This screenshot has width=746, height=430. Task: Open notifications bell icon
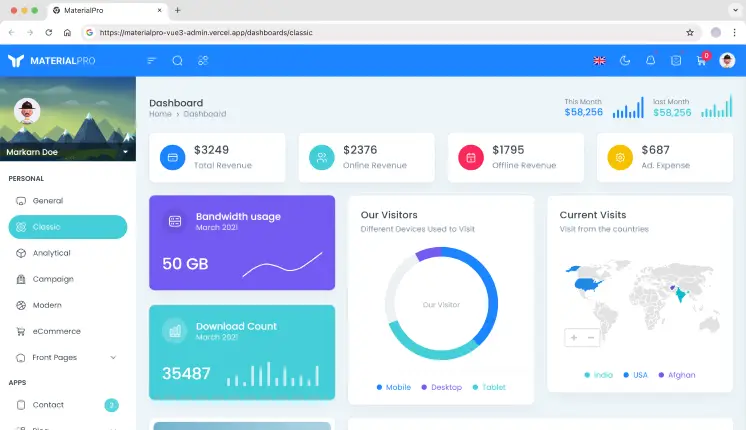650,60
